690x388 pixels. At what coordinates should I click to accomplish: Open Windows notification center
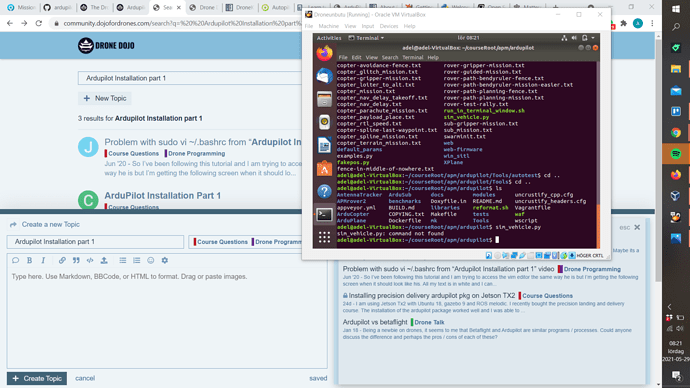[x=676, y=375]
